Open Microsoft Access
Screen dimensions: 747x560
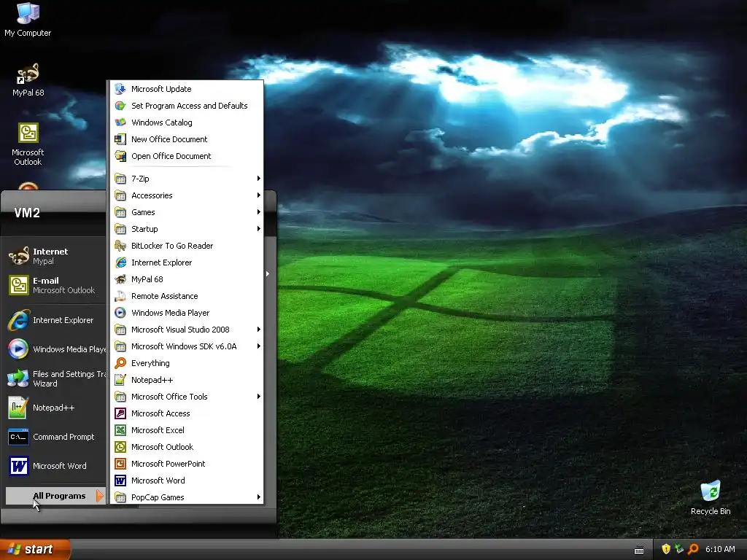coord(186,413)
